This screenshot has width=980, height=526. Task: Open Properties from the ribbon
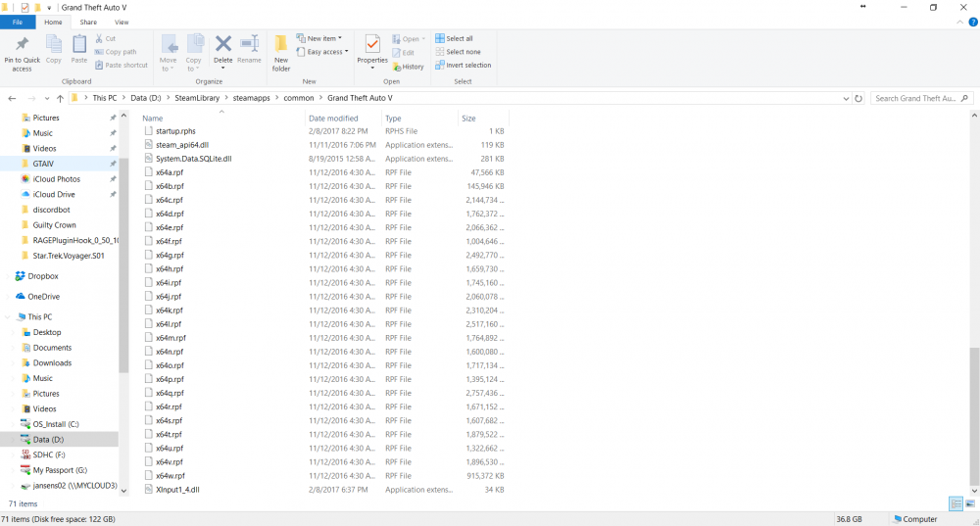(372, 49)
